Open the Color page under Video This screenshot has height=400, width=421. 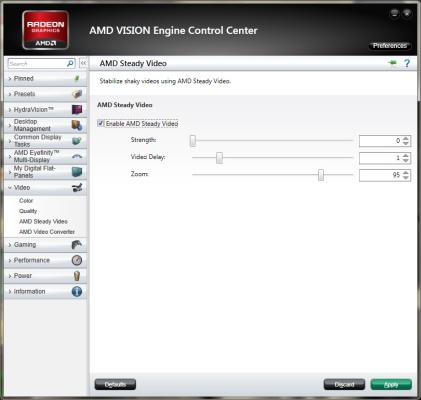[26, 201]
